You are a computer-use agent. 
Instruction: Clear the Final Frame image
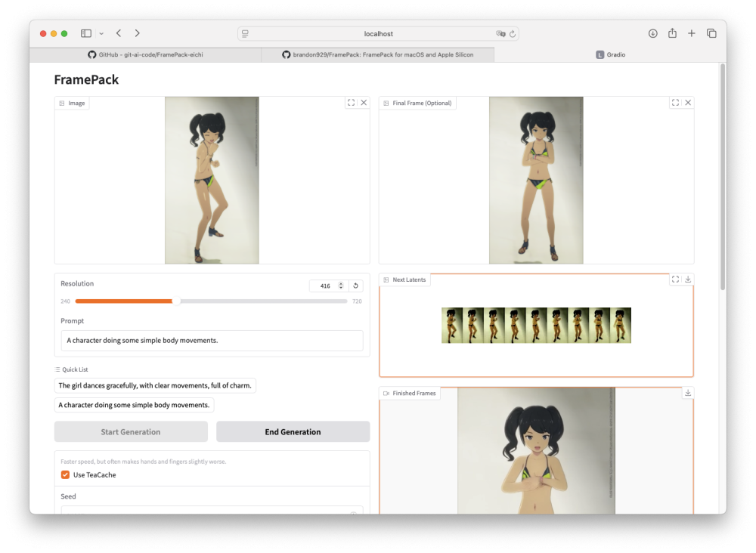coord(688,103)
